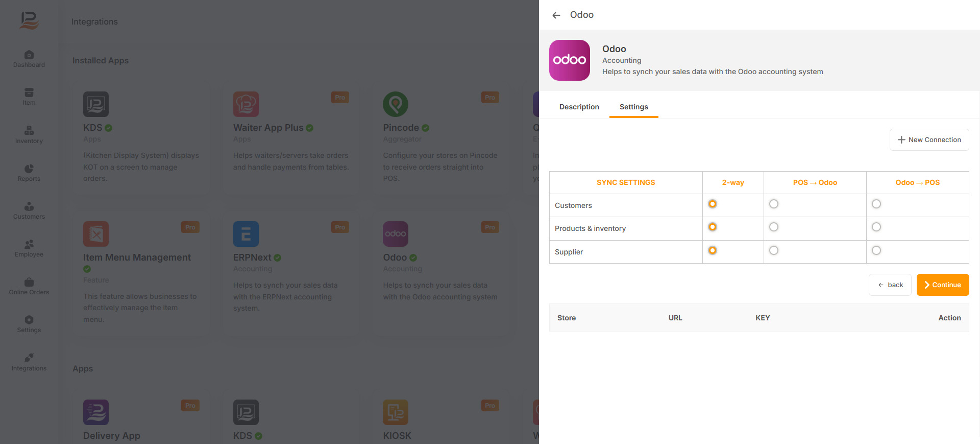Click the Installed Apps heading
The height and width of the screenshot is (444, 980).
click(x=101, y=61)
